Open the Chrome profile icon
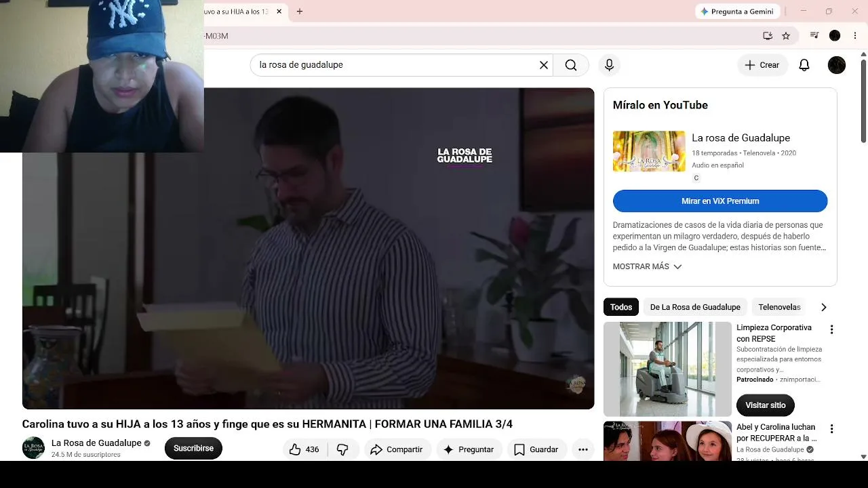 (835, 36)
